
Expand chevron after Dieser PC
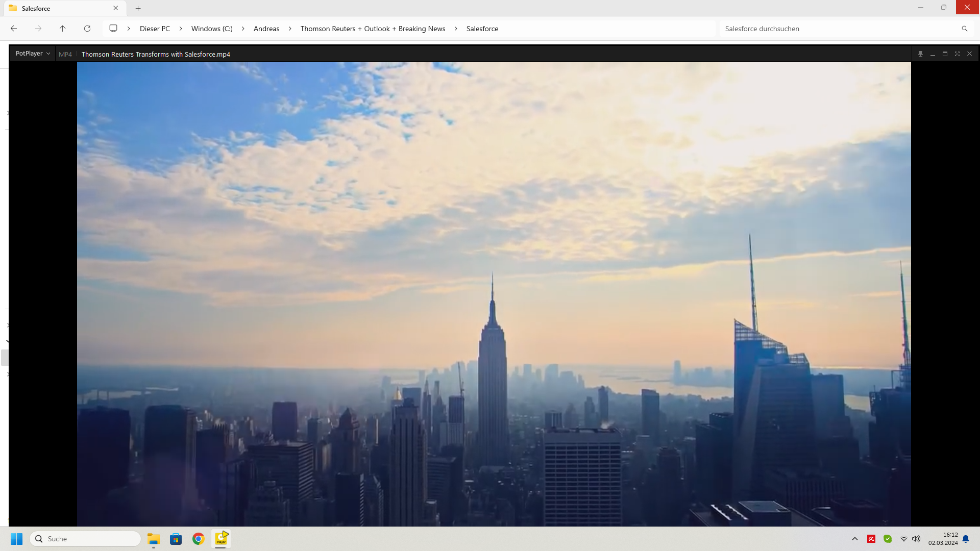(x=181, y=29)
